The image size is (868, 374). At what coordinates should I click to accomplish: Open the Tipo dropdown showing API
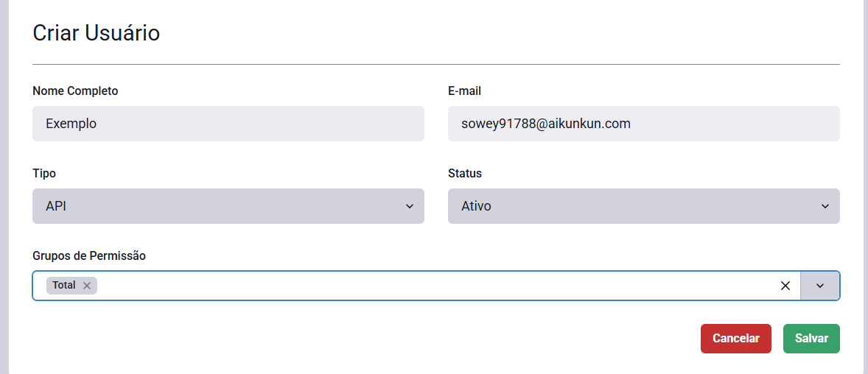click(221, 206)
